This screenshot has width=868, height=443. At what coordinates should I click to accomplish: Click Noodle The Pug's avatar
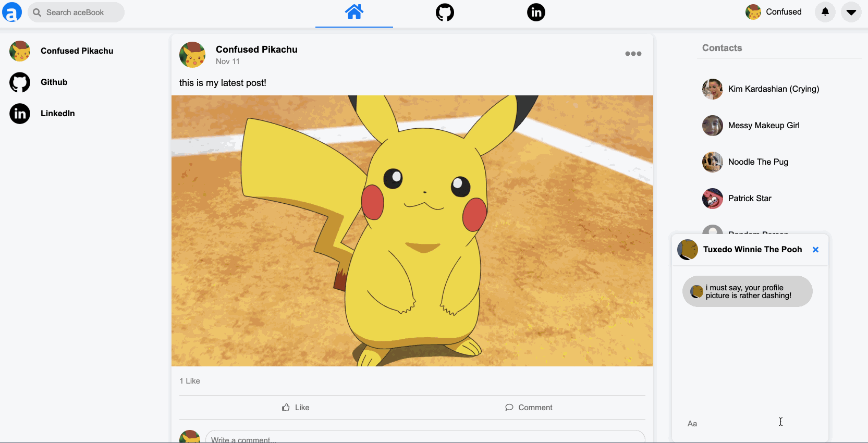point(713,162)
